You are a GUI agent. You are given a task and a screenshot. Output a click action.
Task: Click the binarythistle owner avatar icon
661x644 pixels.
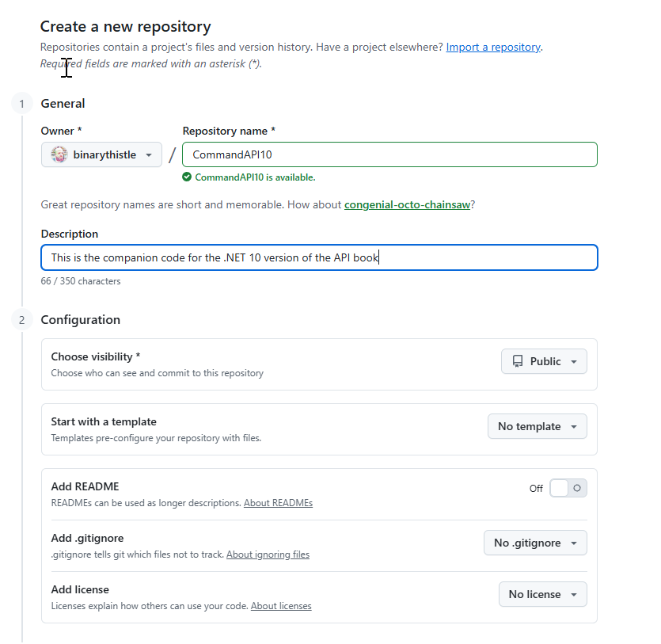coord(59,154)
